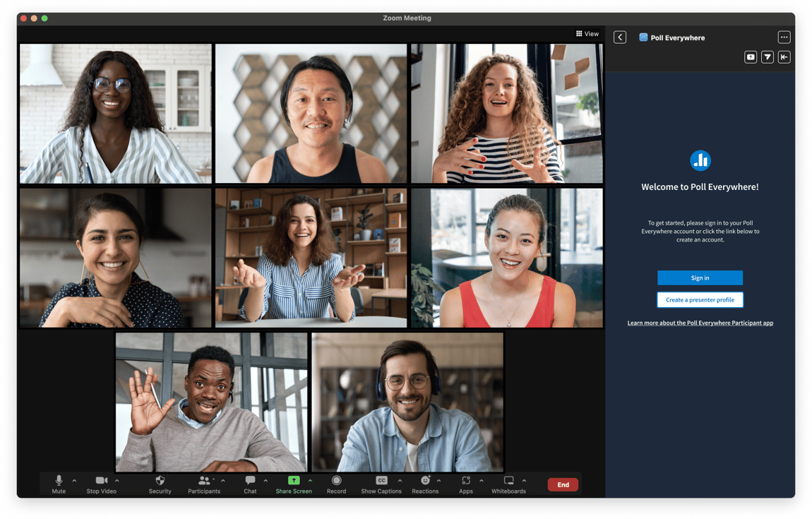
Task: Open the three-dot more options menu
Action: (784, 37)
